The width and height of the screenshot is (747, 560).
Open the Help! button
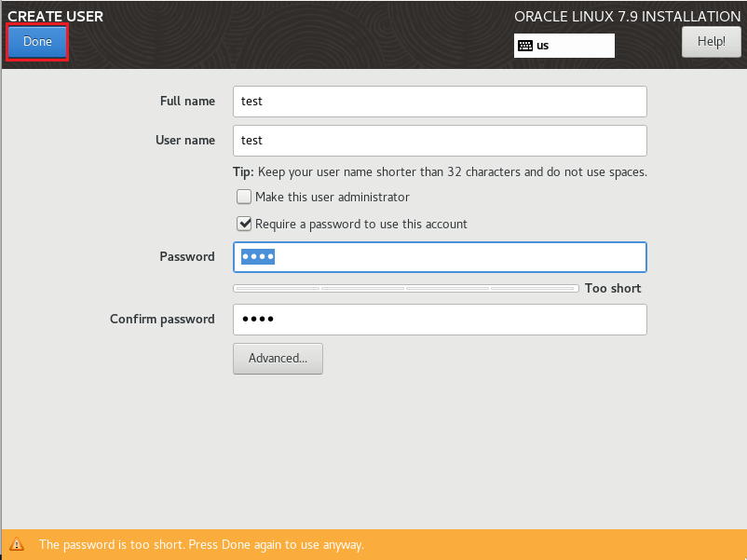point(712,41)
